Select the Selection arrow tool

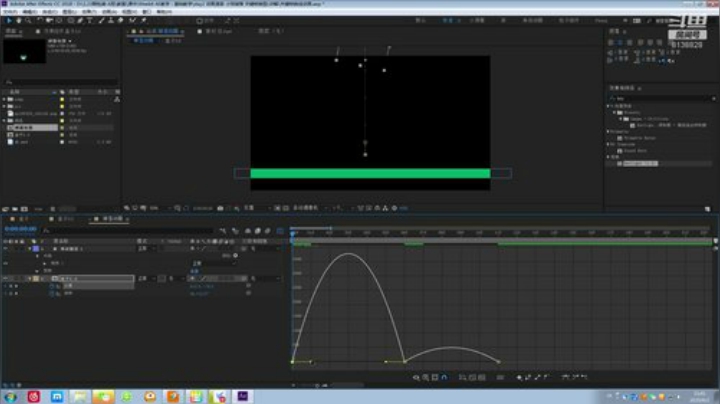pos(8,21)
